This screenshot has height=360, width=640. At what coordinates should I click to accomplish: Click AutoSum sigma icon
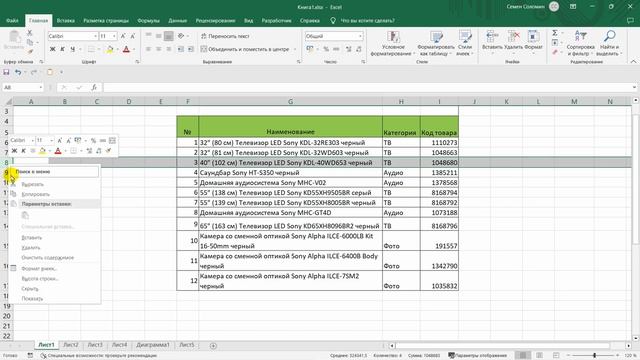click(555, 33)
